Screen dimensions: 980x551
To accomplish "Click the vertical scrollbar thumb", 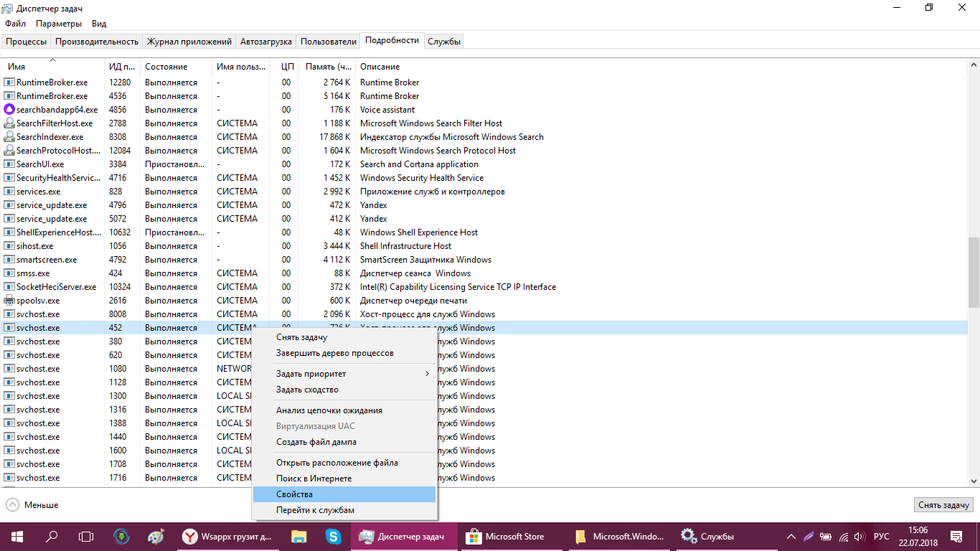I will pos(974,273).
